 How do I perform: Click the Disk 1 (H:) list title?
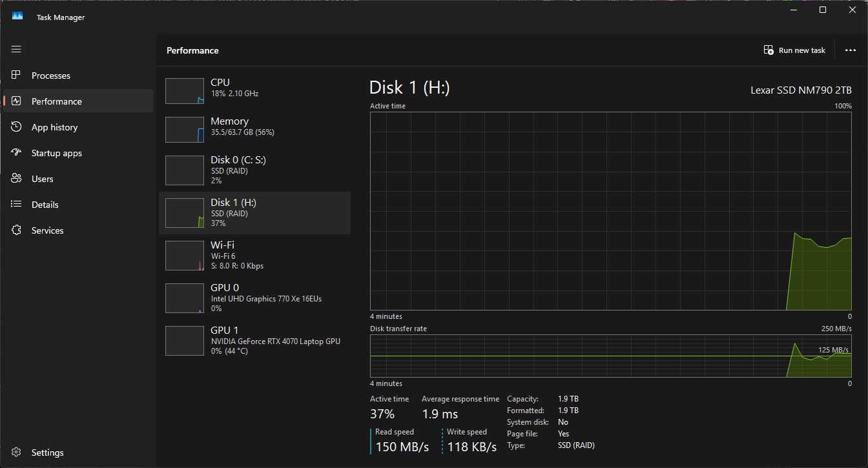(233, 202)
